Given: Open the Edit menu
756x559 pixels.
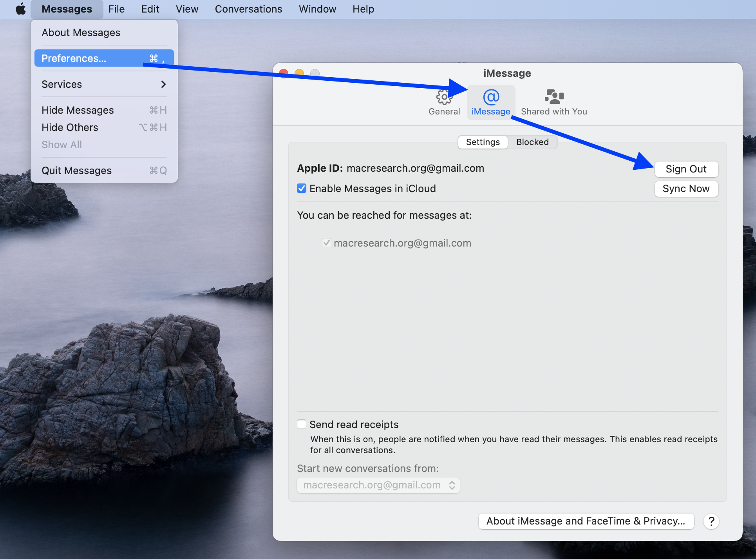Looking at the screenshot, I should (x=150, y=9).
